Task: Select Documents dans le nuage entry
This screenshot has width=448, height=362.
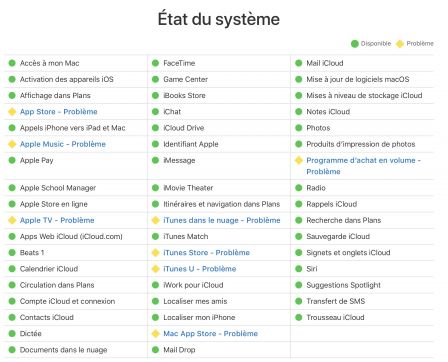Action: 63,350
